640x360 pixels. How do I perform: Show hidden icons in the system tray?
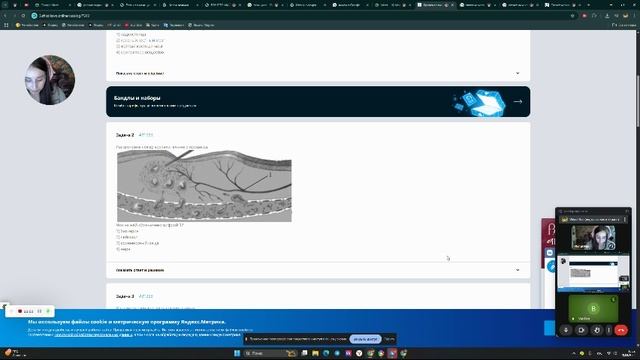click(574, 353)
